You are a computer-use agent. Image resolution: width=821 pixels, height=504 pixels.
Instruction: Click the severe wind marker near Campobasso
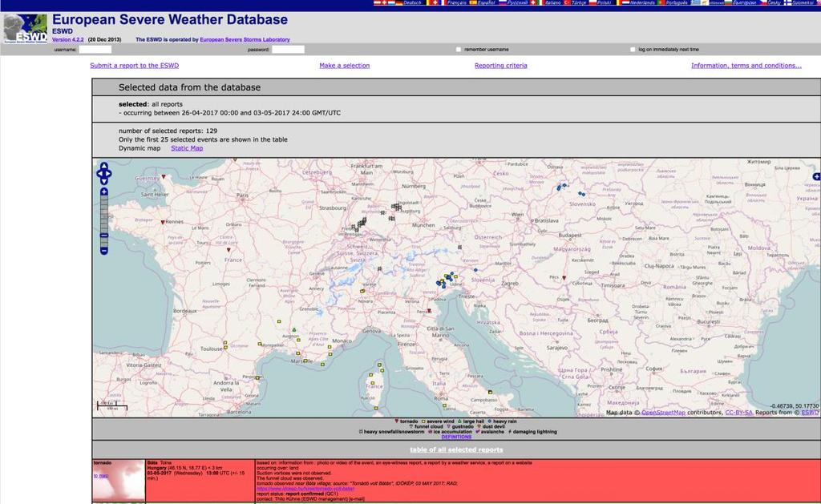(490, 392)
